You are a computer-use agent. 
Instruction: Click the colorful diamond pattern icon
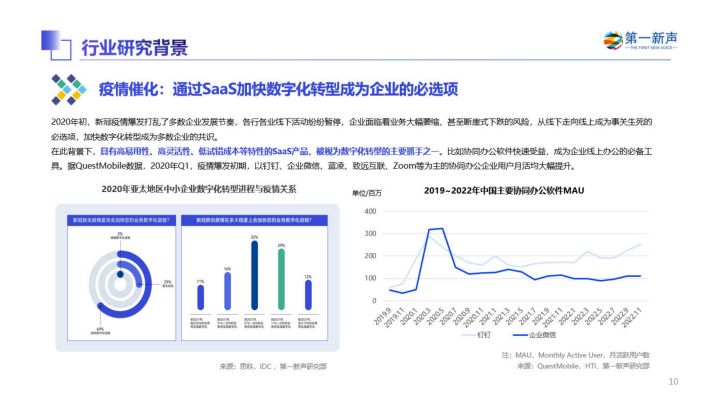(x=68, y=89)
